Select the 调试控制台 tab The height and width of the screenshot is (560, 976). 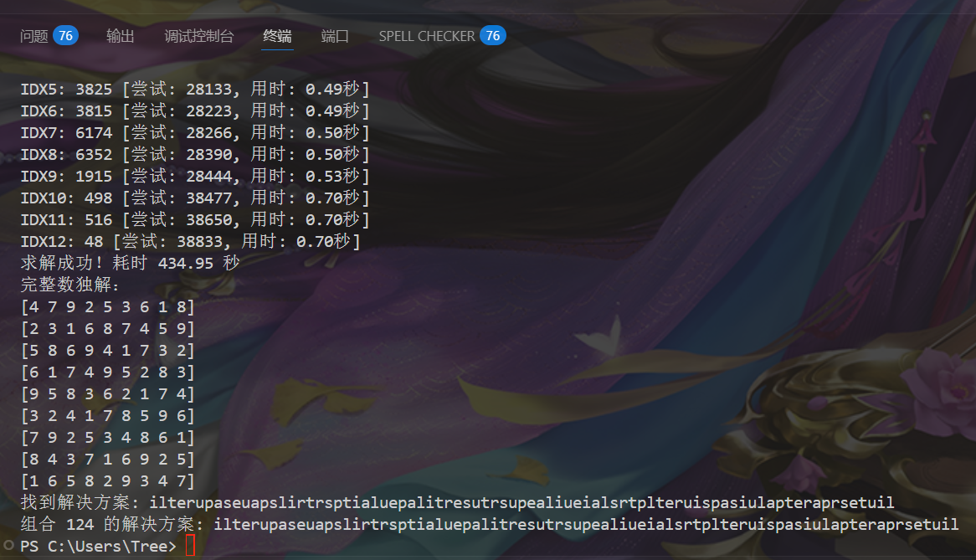coord(199,36)
